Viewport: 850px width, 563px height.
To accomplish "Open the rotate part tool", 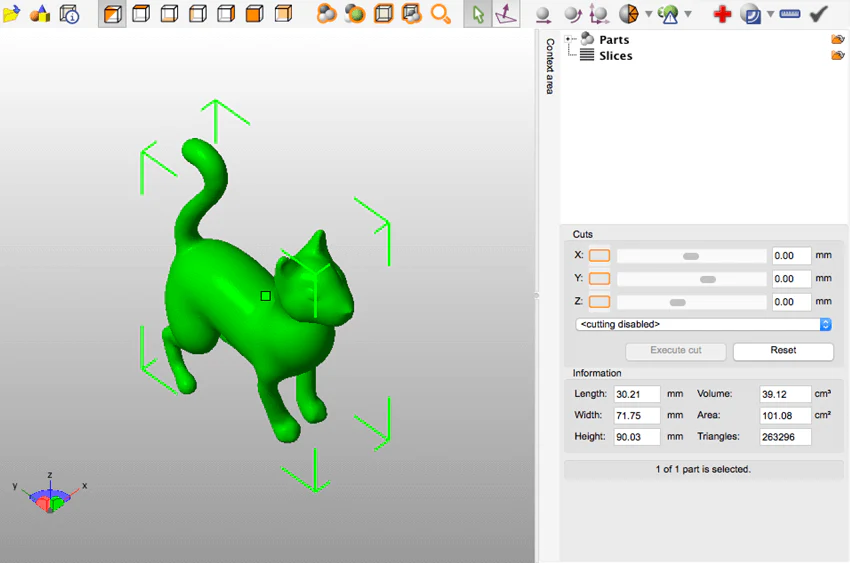I will [572, 14].
